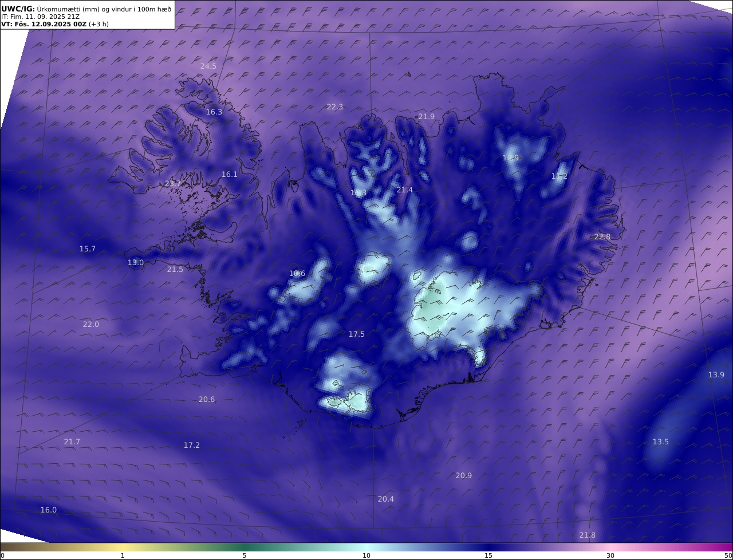Click the colorbar tick label 1

point(123,555)
